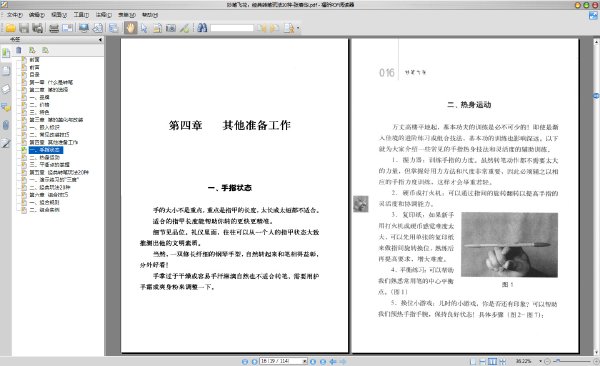Click the pen photo figure 图1
This screenshot has width=600, height=366.
coord(509,244)
